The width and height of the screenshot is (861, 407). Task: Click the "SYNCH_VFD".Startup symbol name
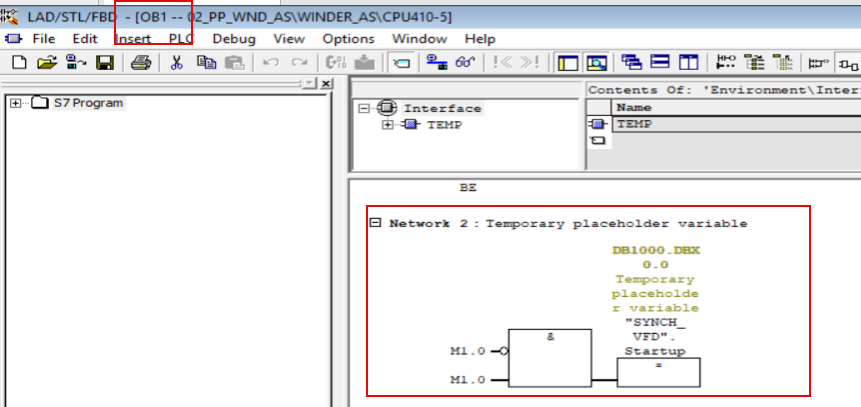655,336
